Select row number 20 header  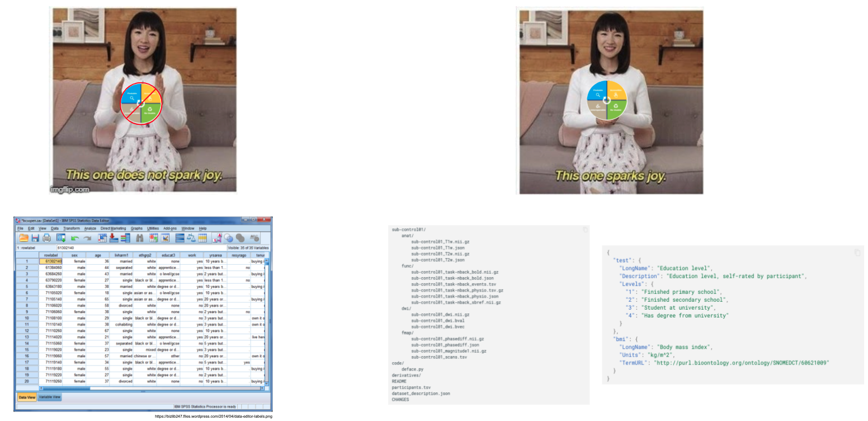(x=26, y=381)
